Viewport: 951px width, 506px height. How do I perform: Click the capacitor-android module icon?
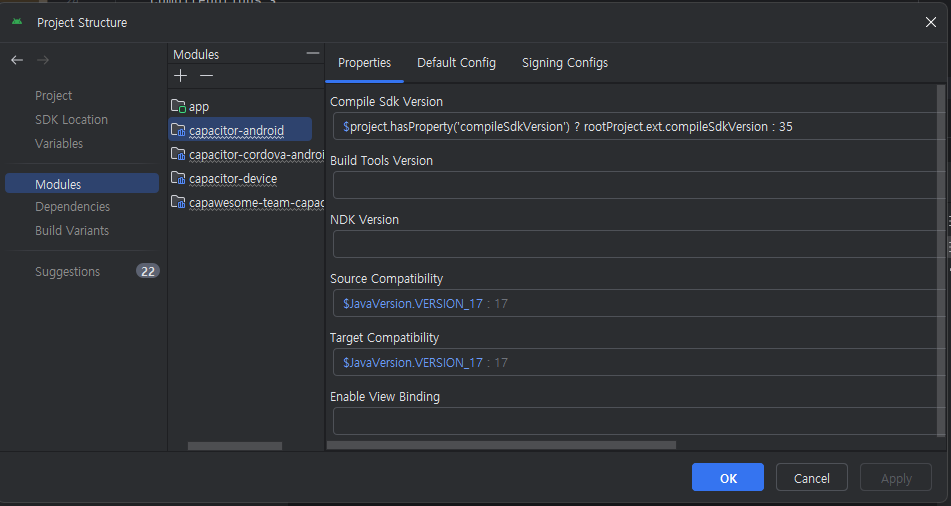(x=178, y=130)
